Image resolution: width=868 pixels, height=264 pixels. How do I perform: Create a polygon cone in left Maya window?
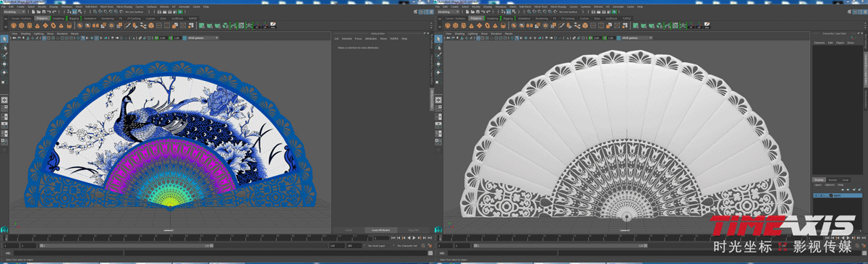coord(37,25)
